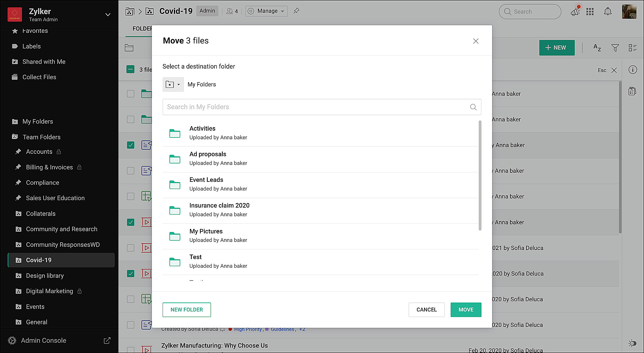Check the unchecked first folder row checkbox
This screenshot has width=644, height=353.
(130, 94)
